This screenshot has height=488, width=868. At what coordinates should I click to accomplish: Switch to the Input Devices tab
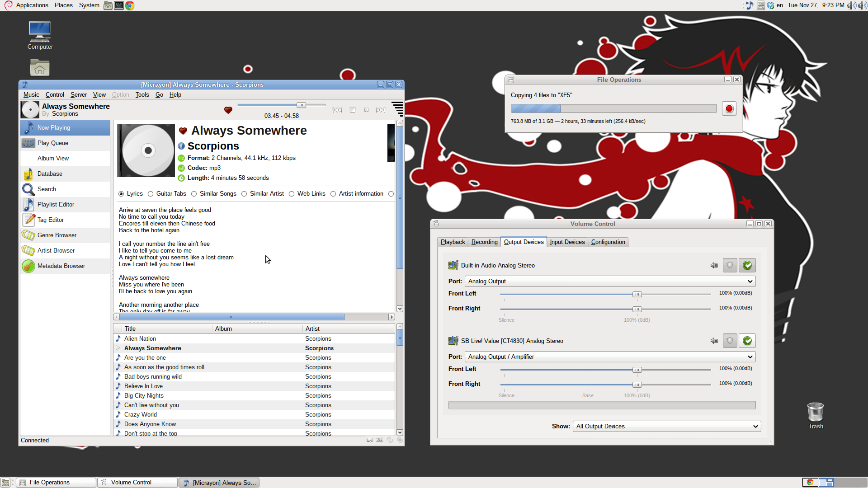click(x=567, y=242)
